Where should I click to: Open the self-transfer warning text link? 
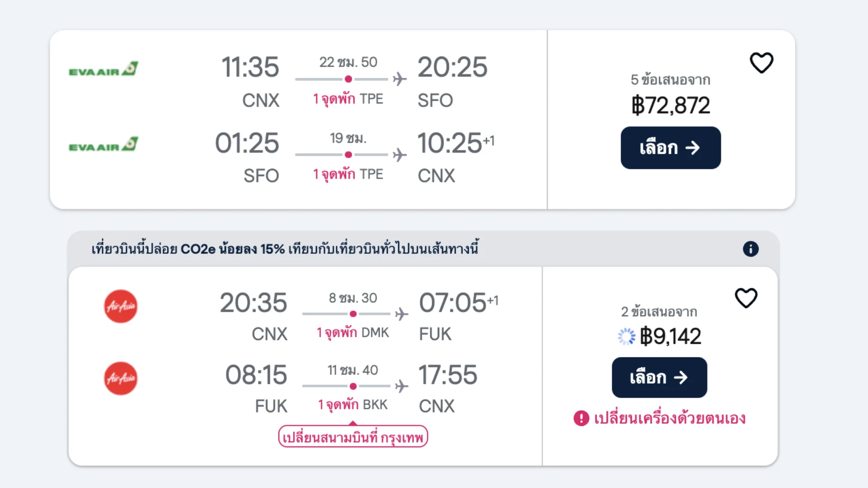pyautogui.click(x=670, y=418)
